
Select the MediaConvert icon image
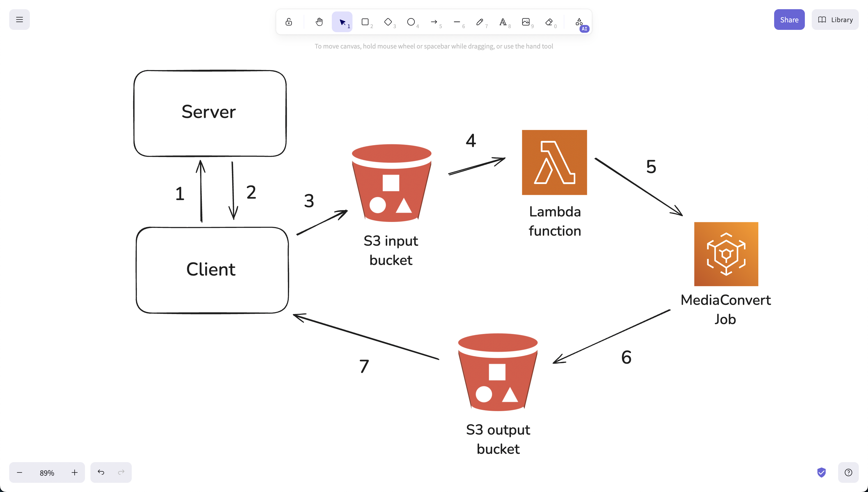[726, 254]
